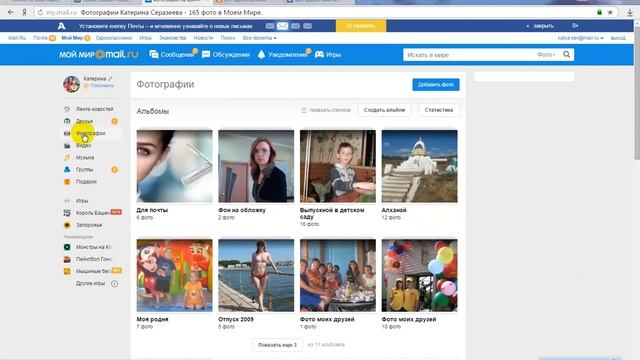Open Фото моих друзей album with 1 фото
Viewport: 640px width, 360px height.
(x=338, y=276)
